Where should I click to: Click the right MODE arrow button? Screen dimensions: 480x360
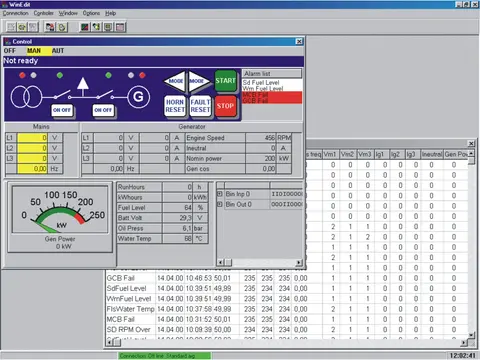coord(199,81)
